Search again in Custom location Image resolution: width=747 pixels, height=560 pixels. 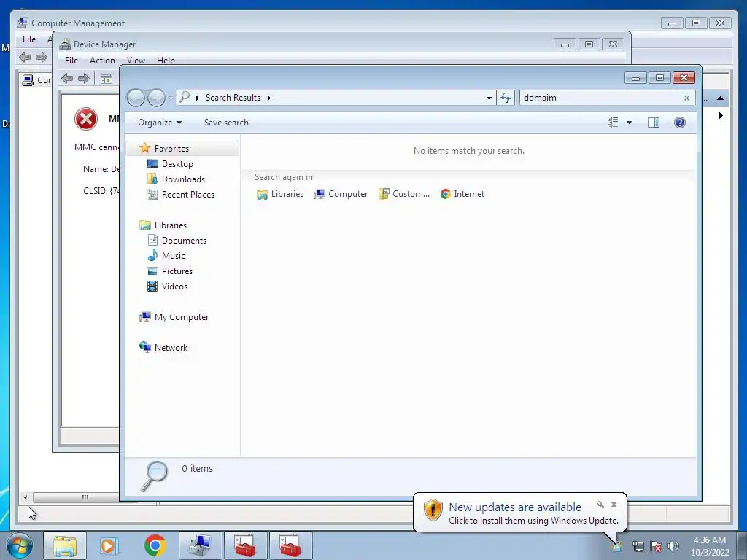tap(404, 194)
